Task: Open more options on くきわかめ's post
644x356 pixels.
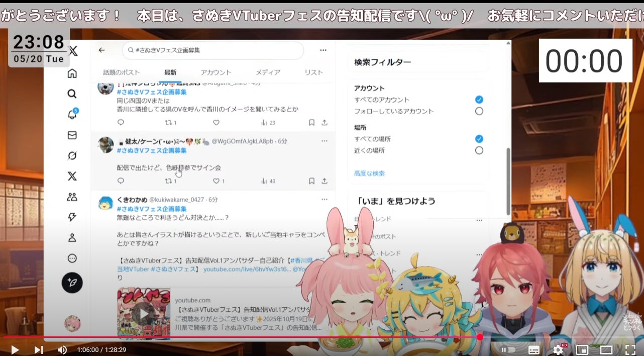Action: (x=324, y=200)
